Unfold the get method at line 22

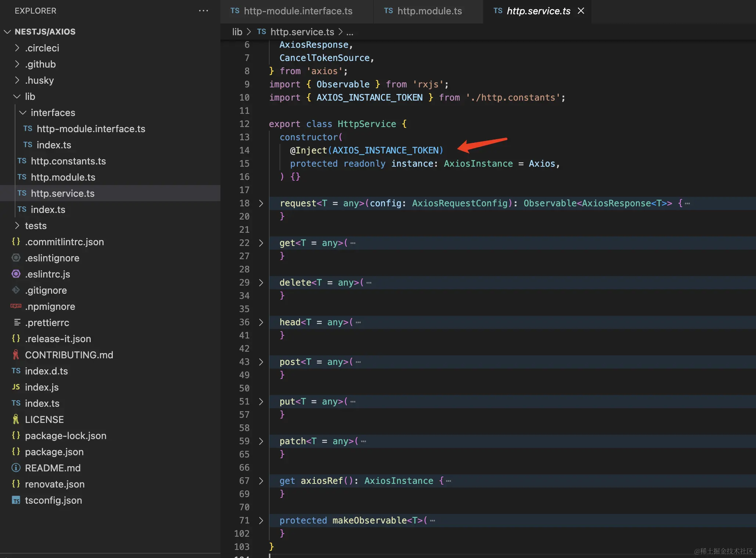click(261, 243)
